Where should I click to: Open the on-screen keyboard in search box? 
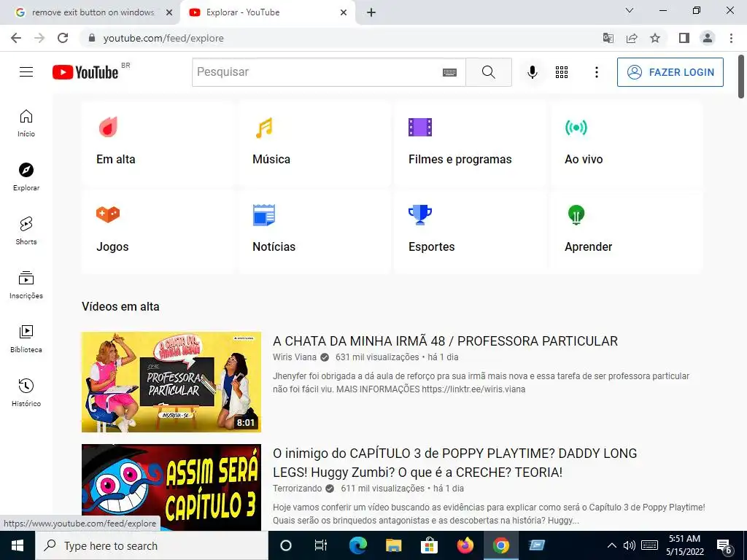tap(449, 72)
